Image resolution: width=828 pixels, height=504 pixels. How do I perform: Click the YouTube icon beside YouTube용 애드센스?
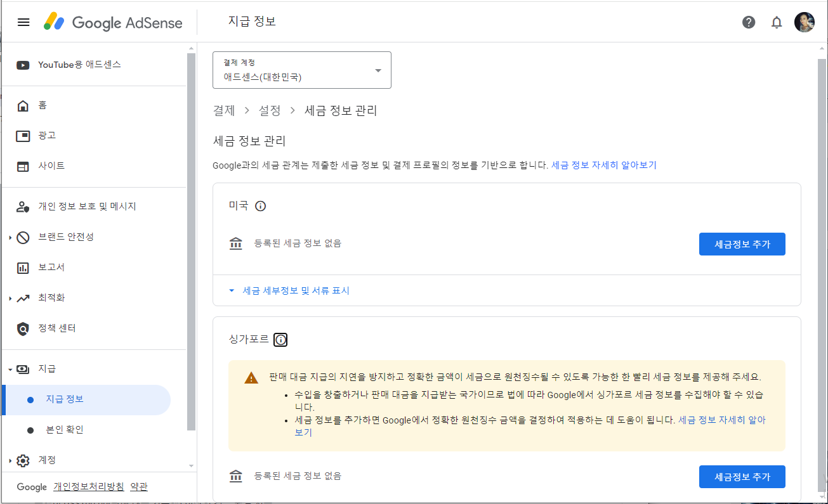(x=23, y=65)
